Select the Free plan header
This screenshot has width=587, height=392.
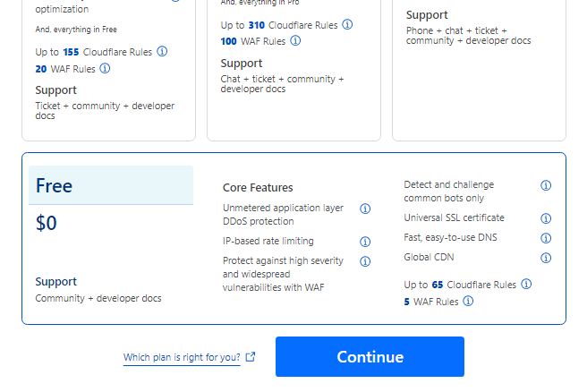[111, 185]
